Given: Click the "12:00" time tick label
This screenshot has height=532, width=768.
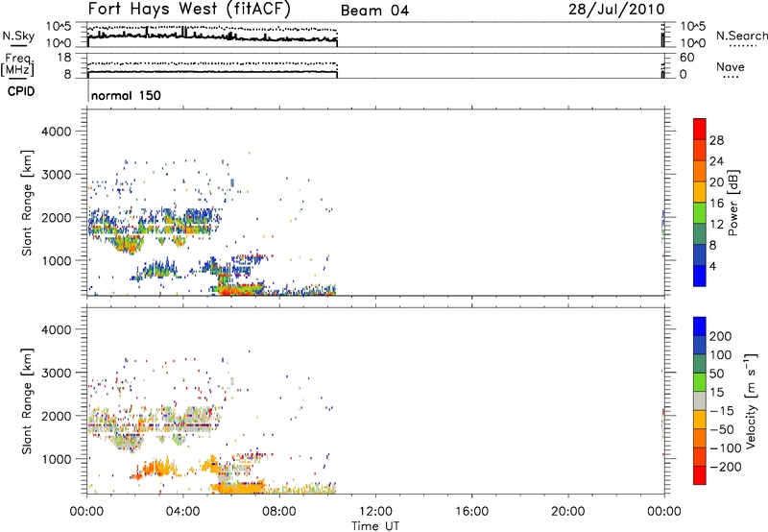Looking at the screenshot, I should [x=375, y=512].
